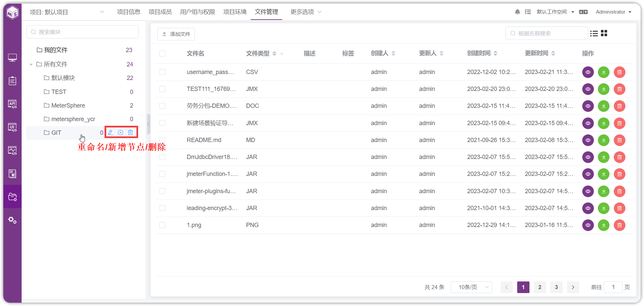The height and width of the screenshot is (306, 644).
Task: Click the add node icon on the GIT folder
Action: pos(121,132)
